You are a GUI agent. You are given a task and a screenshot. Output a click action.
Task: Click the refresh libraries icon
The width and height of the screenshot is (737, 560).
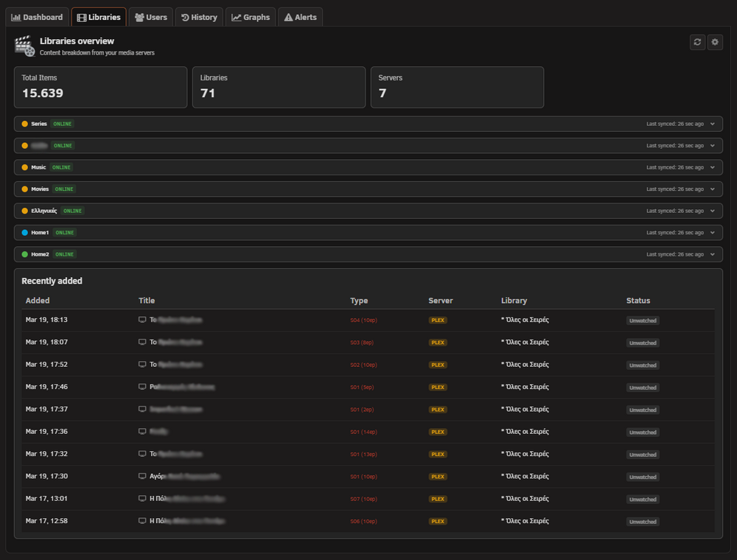click(x=697, y=42)
